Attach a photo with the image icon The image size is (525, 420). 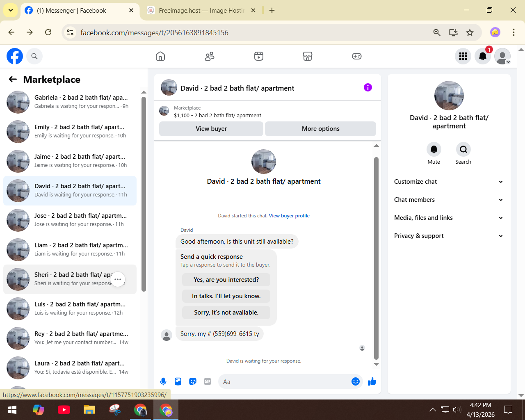[x=178, y=381]
